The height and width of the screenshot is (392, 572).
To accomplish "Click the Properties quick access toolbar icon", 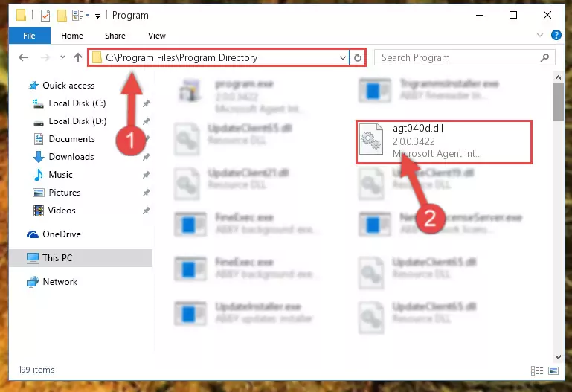I will pyautogui.click(x=45, y=16).
